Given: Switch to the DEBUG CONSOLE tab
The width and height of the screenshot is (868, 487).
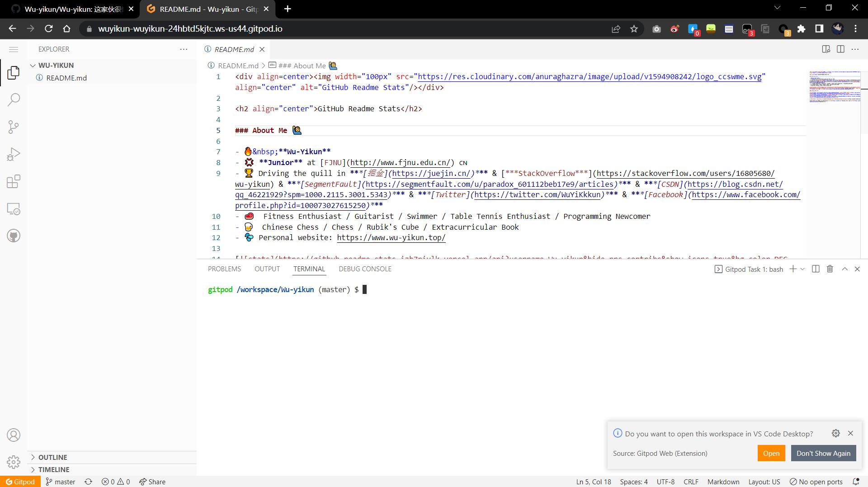Looking at the screenshot, I should (365, 269).
